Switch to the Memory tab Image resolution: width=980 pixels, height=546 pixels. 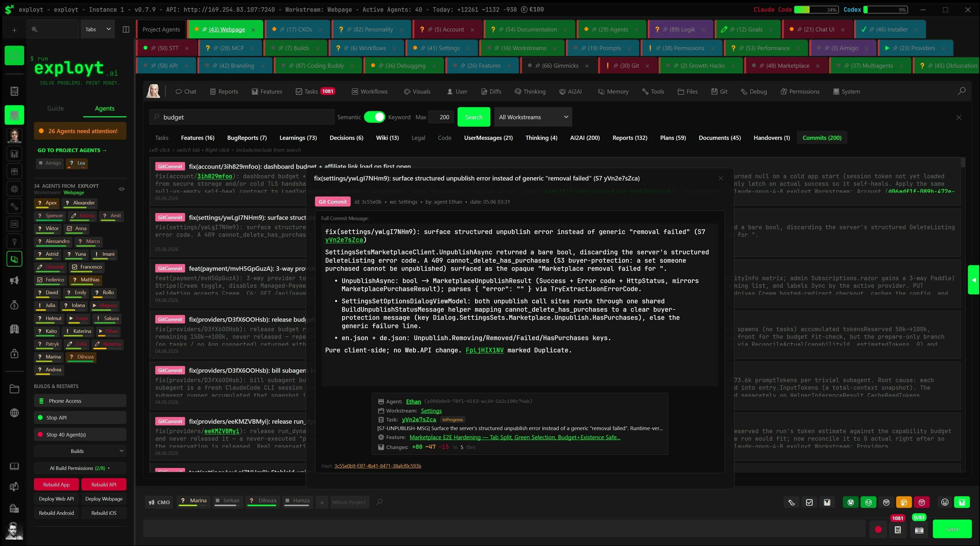[x=613, y=91]
